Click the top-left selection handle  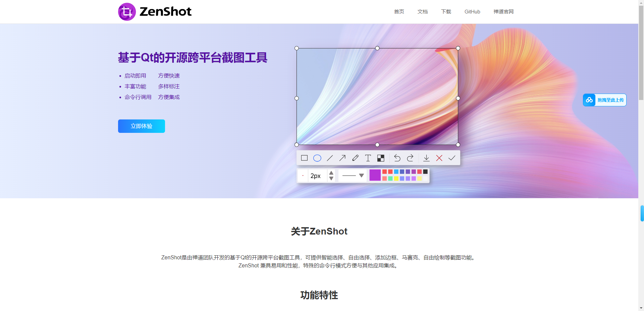tap(297, 48)
